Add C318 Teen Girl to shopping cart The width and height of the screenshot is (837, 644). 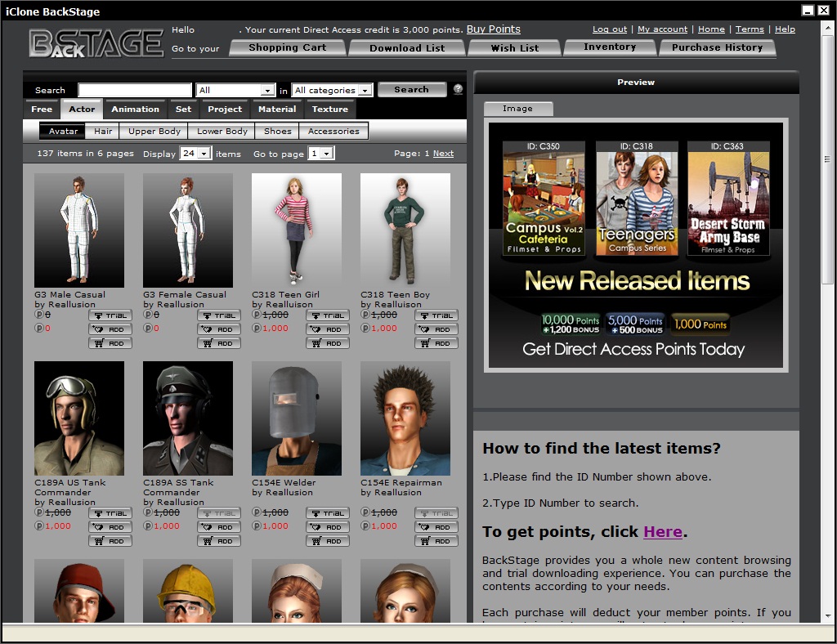point(328,343)
